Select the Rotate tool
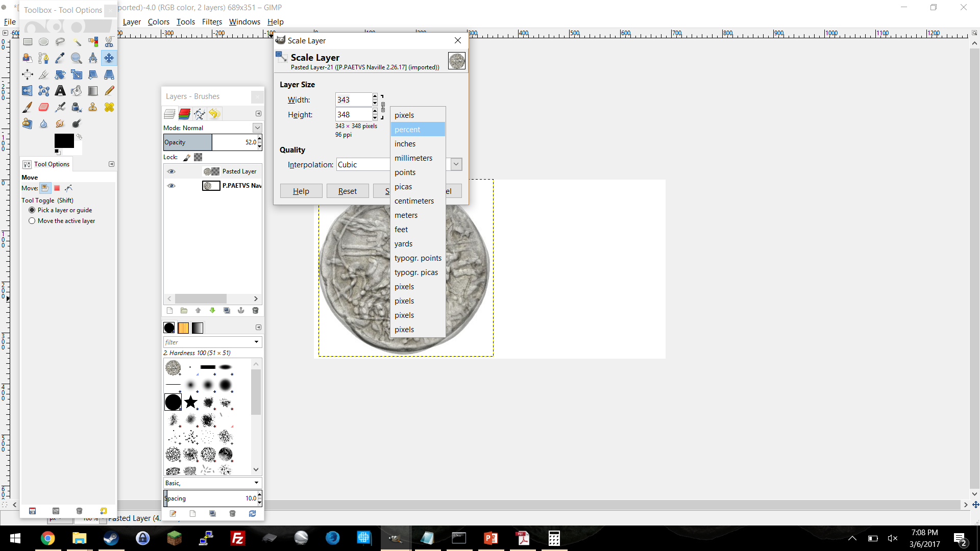 pyautogui.click(x=60, y=74)
